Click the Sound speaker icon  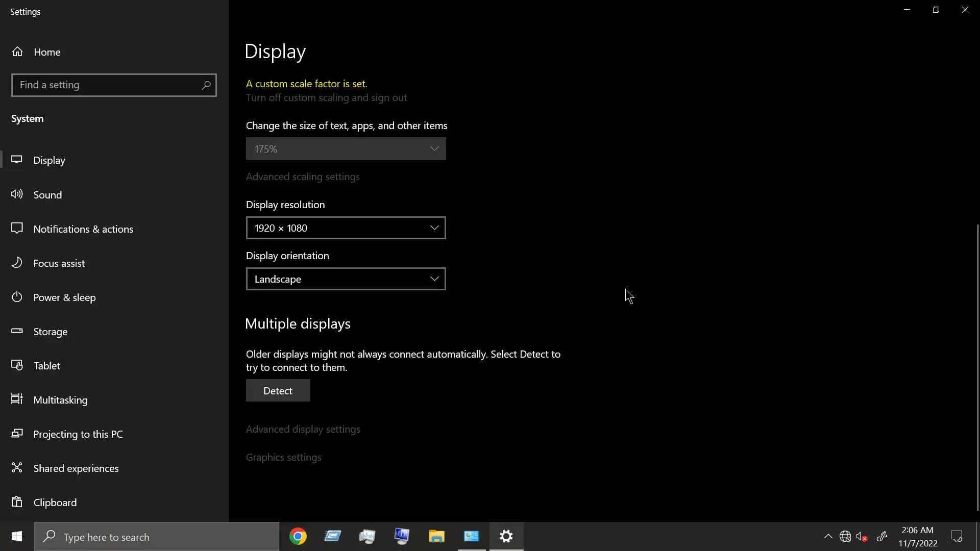[17, 194]
